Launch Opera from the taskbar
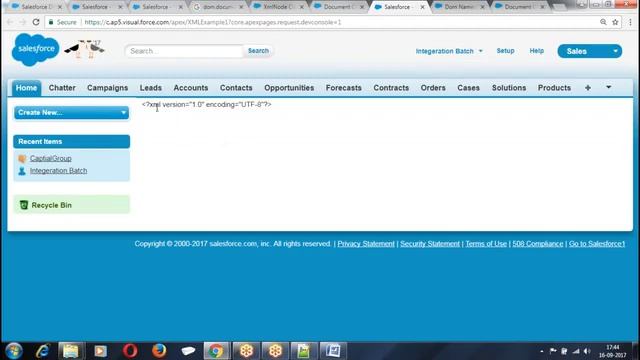 pos(130,351)
